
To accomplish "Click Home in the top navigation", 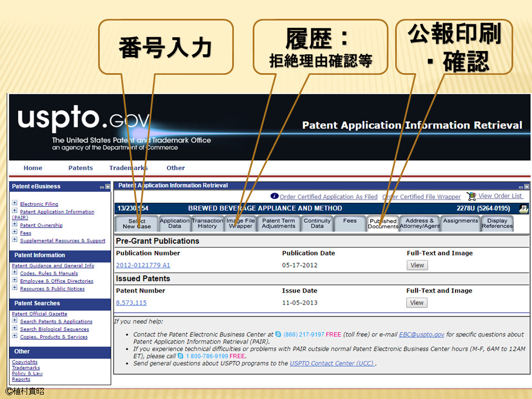I will 33,168.
